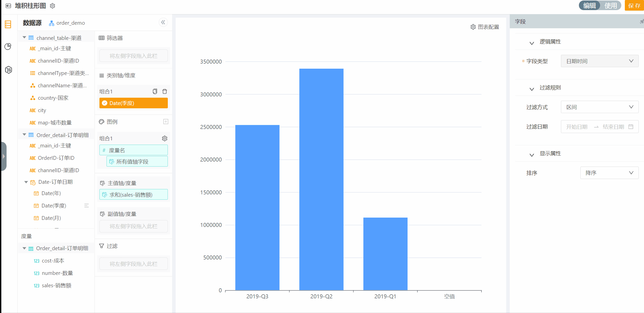Collapse Order_detail-订单明细 measure node
The width and height of the screenshot is (644, 313).
pos(24,248)
